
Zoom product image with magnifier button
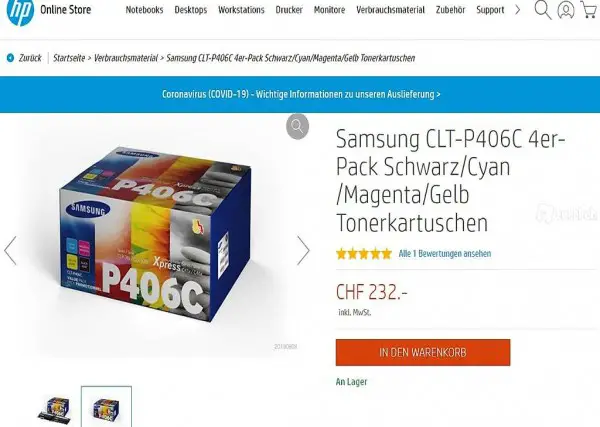(x=297, y=126)
